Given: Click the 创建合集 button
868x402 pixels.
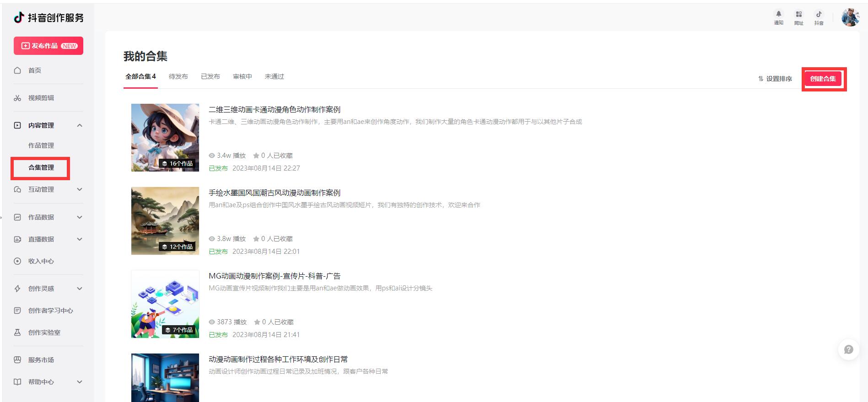Looking at the screenshot, I should tap(823, 79).
